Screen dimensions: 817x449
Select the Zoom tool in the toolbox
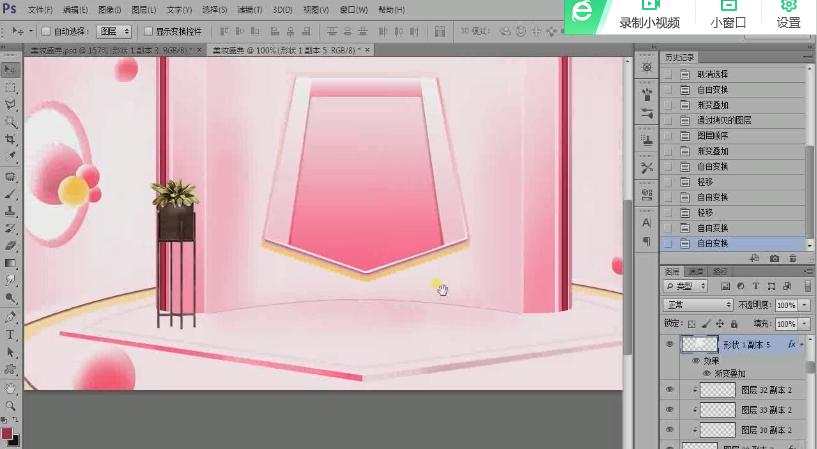pos(11,405)
